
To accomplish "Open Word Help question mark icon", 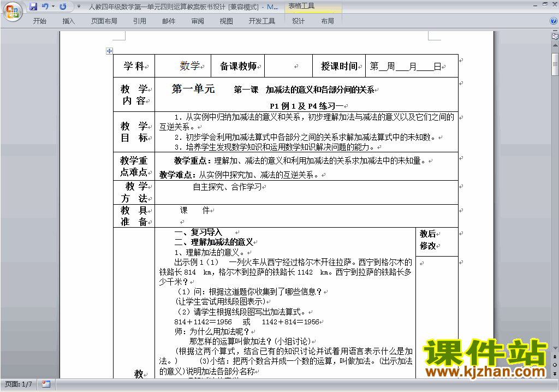I will click(554, 21).
